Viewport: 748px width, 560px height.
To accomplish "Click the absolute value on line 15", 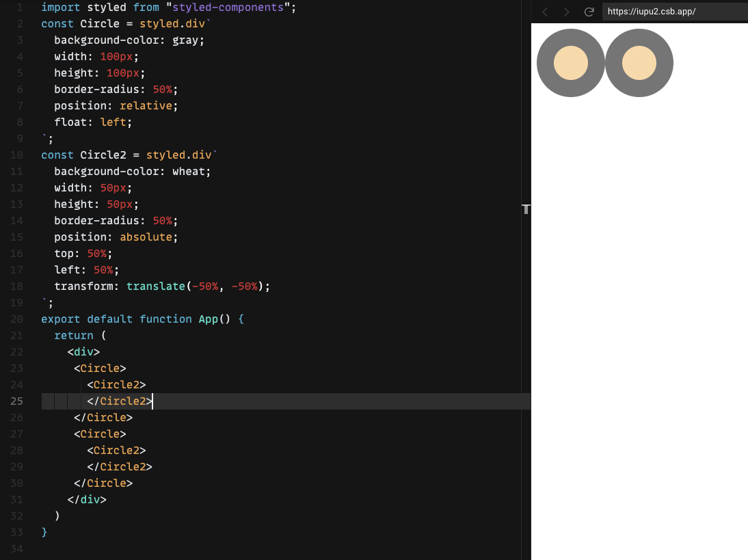I will coord(146,237).
